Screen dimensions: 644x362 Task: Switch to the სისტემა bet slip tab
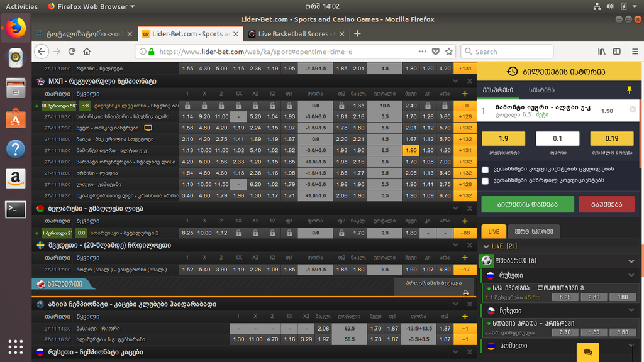coord(541,90)
